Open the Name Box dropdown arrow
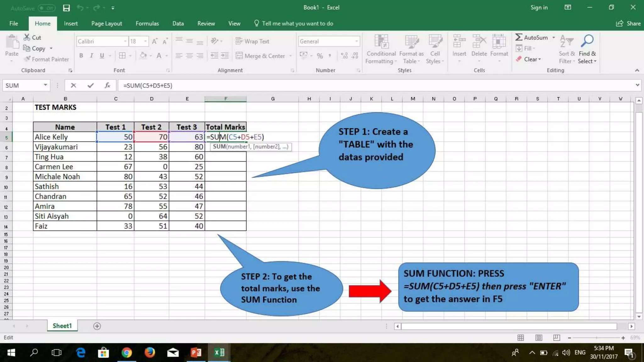 pyautogui.click(x=45, y=85)
